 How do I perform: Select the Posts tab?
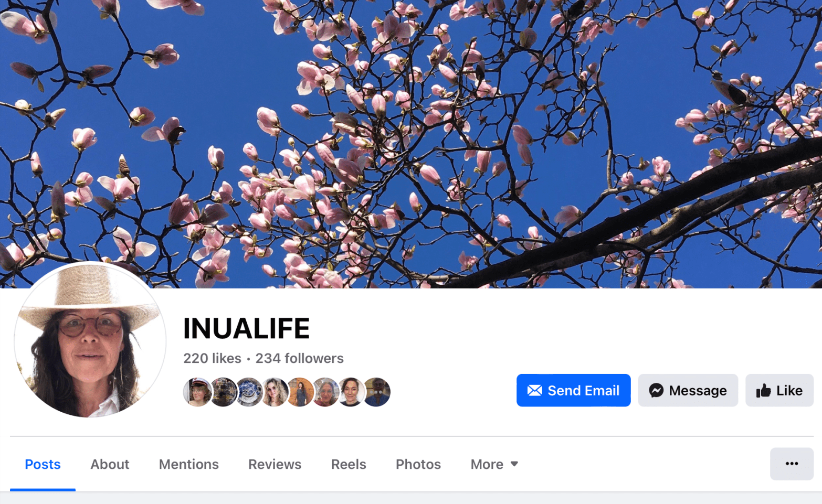43,464
